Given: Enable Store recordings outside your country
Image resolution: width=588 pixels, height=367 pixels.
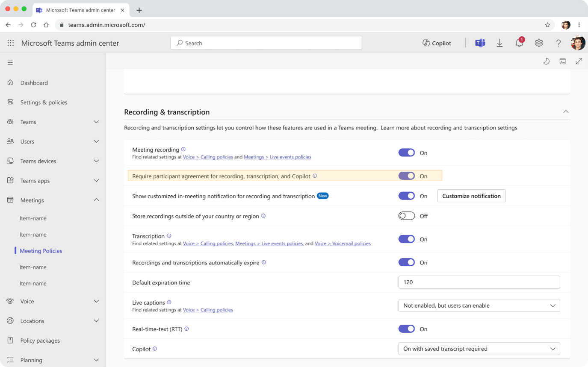Looking at the screenshot, I should coord(407,216).
